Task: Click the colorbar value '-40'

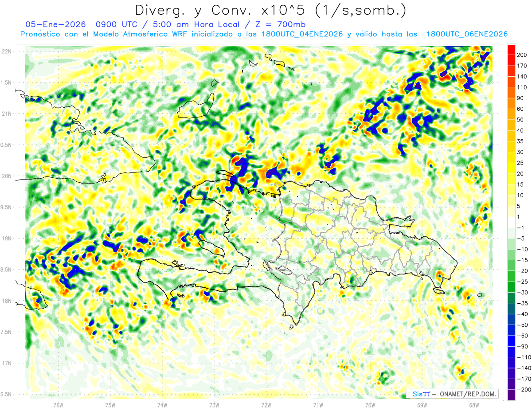Action: point(524,314)
